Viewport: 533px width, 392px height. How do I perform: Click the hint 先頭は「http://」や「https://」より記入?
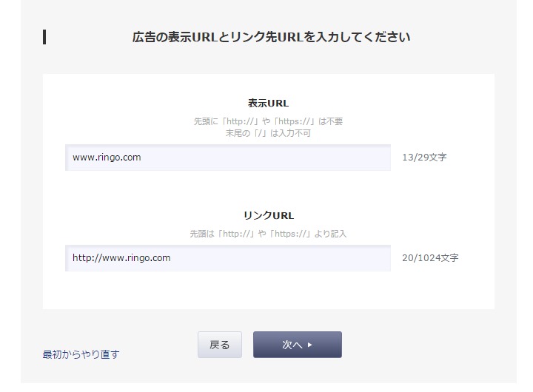[x=268, y=234]
